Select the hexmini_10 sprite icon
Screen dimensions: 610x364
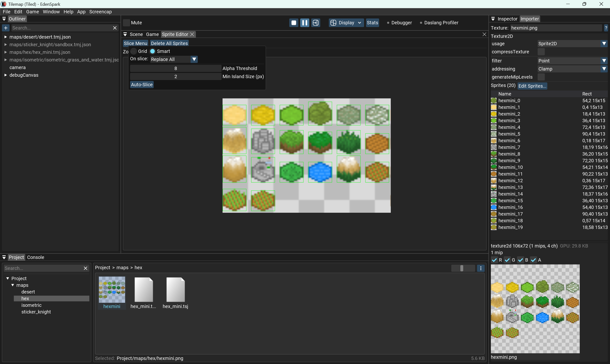coord(494,167)
